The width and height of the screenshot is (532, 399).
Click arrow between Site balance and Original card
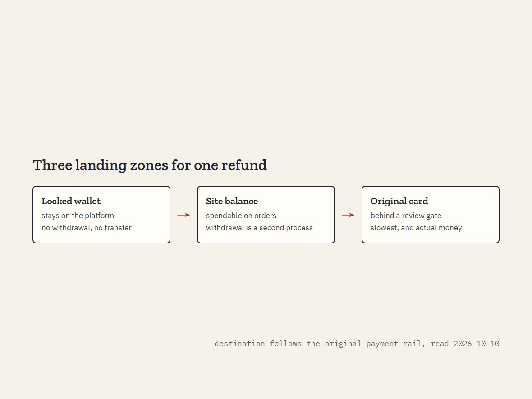tap(348, 215)
